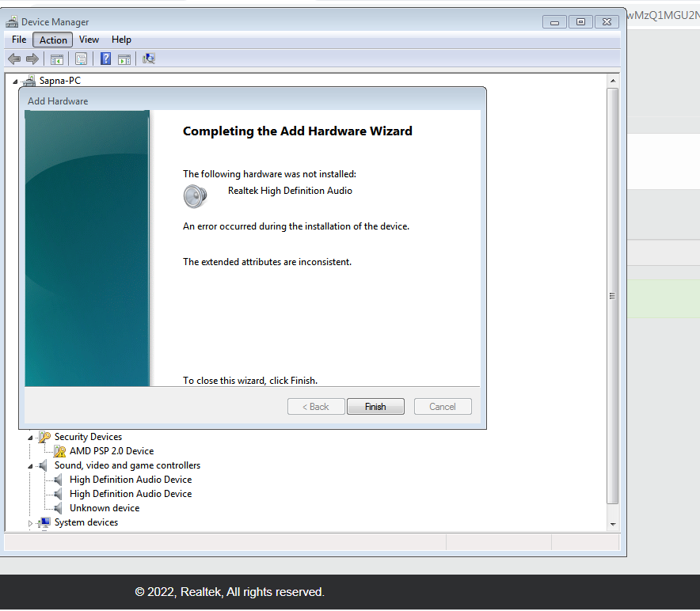Select the Realtek High Definition Audio speaker icon
The image size is (700, 611).
coord(195,195)
